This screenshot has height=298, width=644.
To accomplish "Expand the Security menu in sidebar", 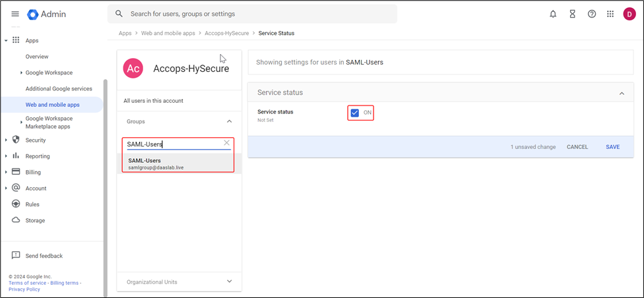I will 7,140.
